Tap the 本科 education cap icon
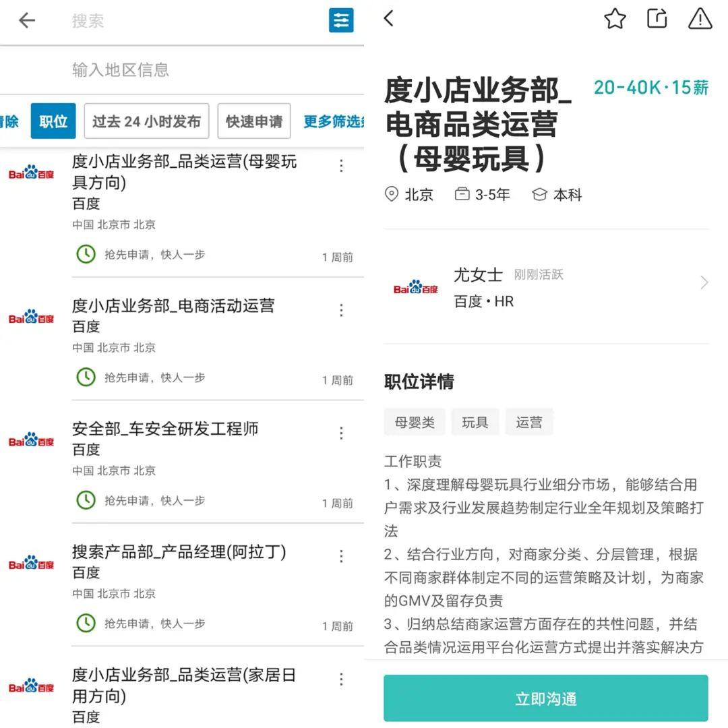This screenshot has height=728, width=728. pyautogui.click(x=539, y=194)
